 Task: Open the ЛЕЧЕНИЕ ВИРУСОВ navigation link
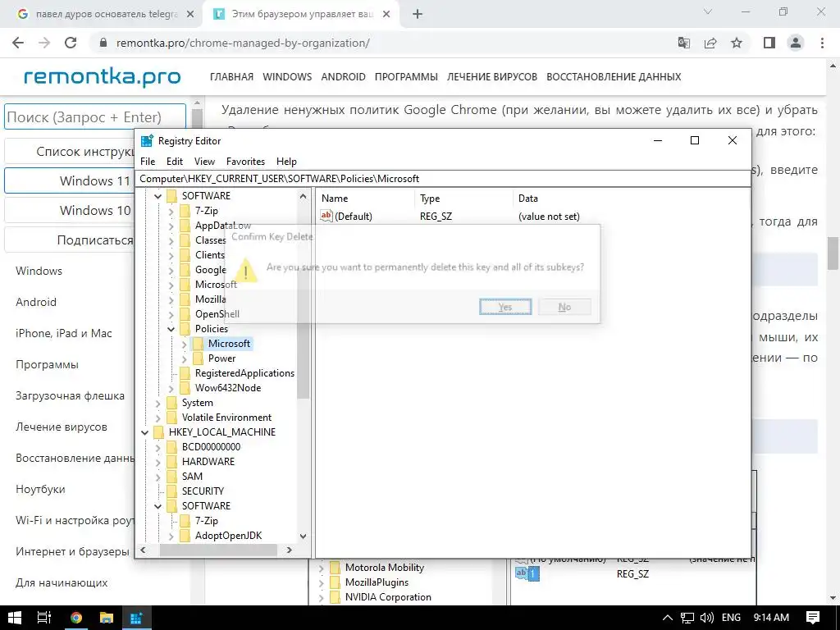(x=492, y=76)
